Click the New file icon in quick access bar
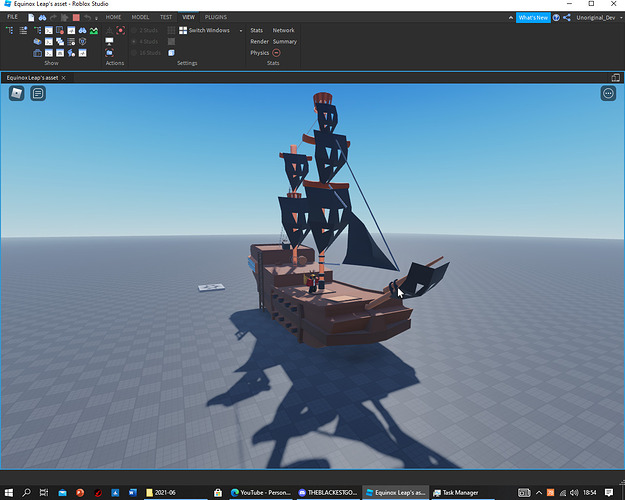 pos(31,17)
